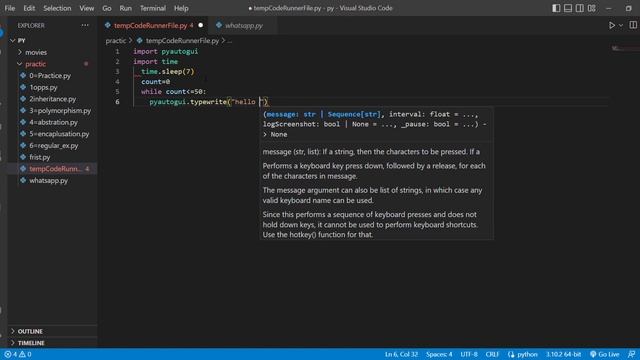Select Python interpreter 3.10.2 64-bit
Image resolution: width=640 pixels, height=360 pixels.
[x=563, y=354]
